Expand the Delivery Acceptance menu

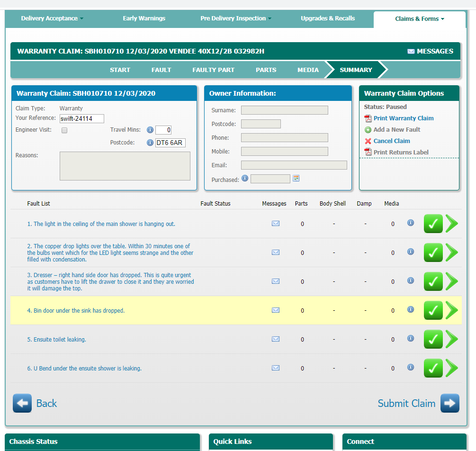point(52,18)
